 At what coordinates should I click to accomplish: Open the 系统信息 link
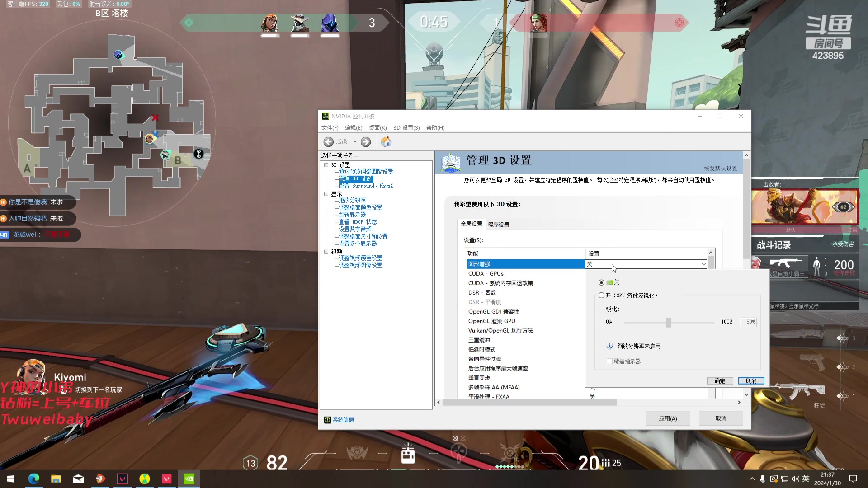click(x=344, y=420)
